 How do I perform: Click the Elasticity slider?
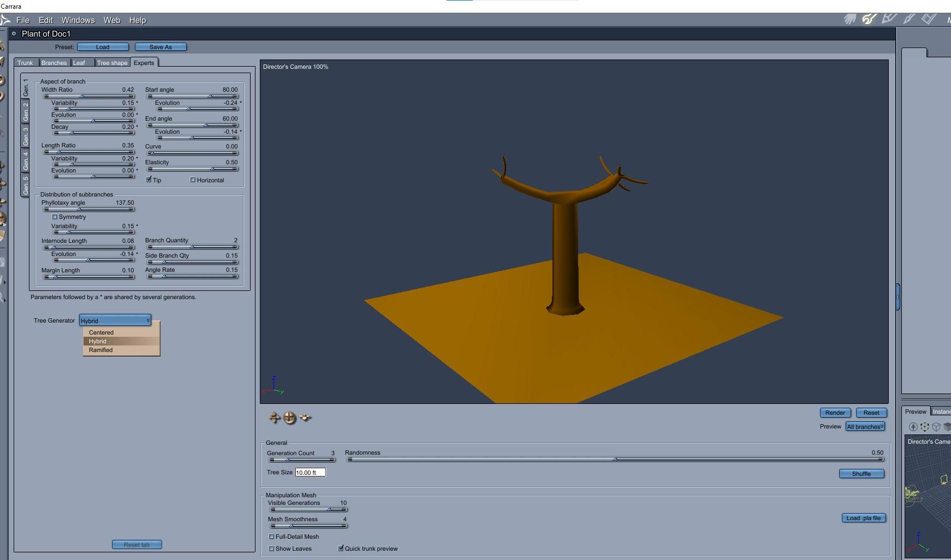click(x=193, y=169)
